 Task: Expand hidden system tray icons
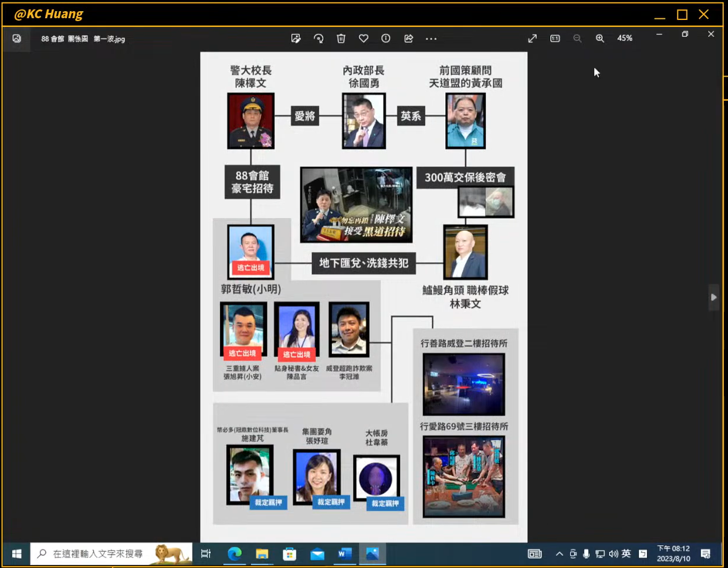[x=559, y=554]
